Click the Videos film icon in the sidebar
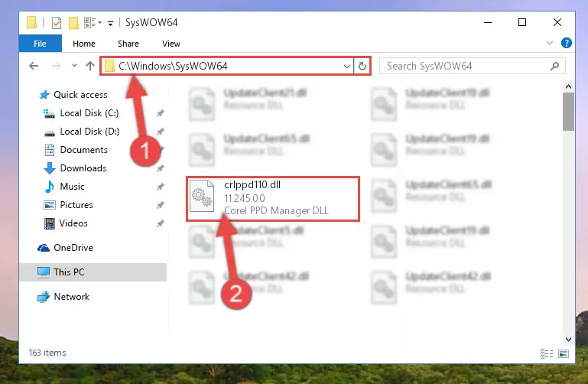This screenshot has width=588, height=384. click(49, 223)
